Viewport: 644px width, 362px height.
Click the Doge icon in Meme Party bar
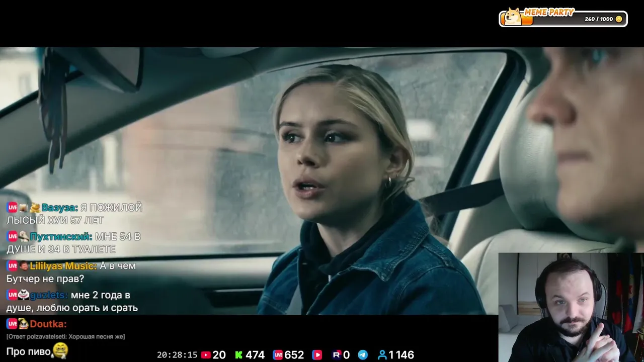(513, 17)
